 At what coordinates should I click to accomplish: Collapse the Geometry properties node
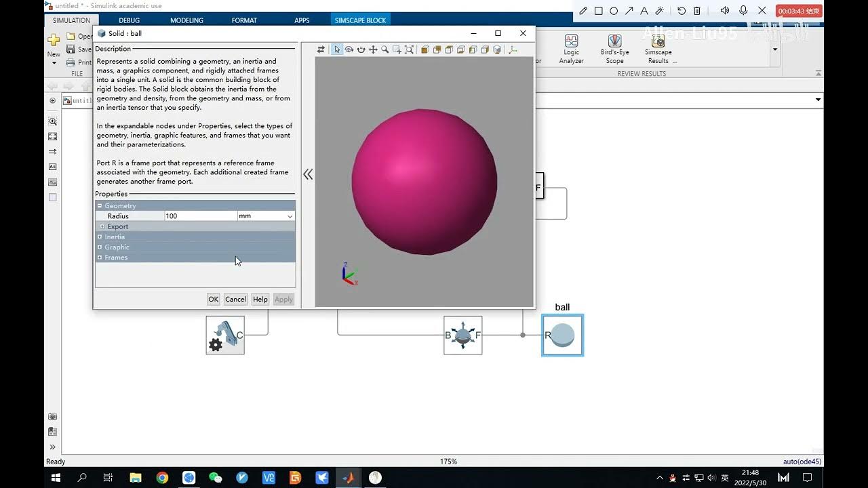pyautogui.click(x=100, y=206)
